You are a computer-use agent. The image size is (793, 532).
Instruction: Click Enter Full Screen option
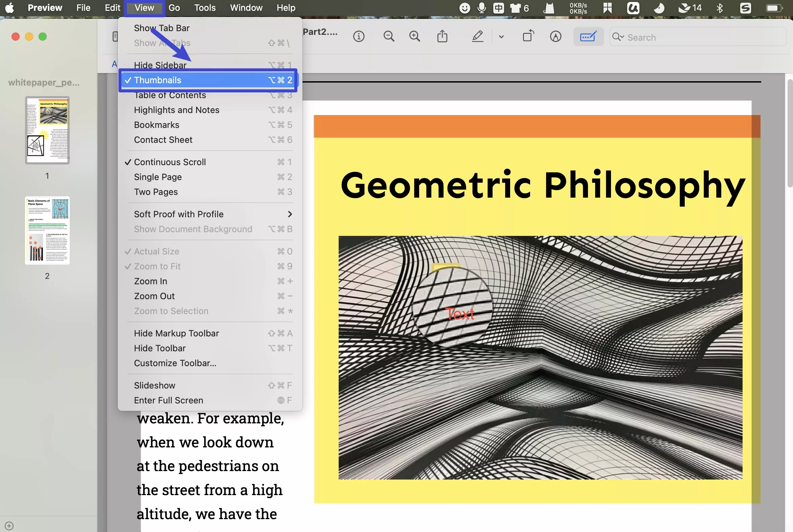coord(168,400)
